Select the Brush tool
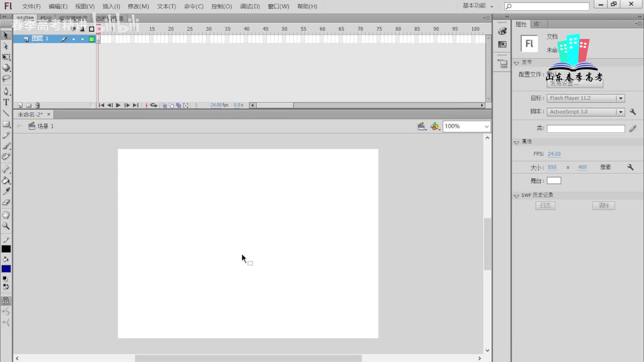Image resolution: width=644 pixels, height=362 pixels. coord(6,146)
